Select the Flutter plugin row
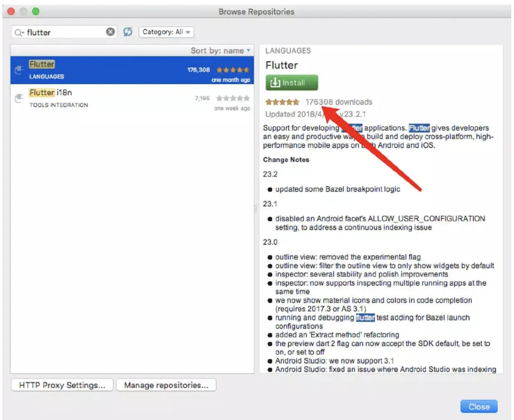 [x=132, y=70]
